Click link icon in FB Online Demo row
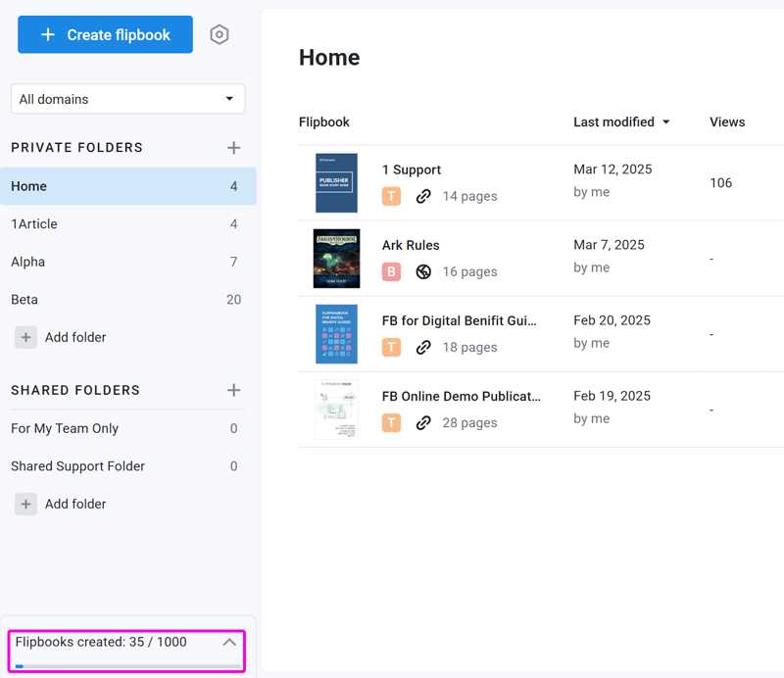Viewport: 784px width, 678px height. click(x=423, y=422)
